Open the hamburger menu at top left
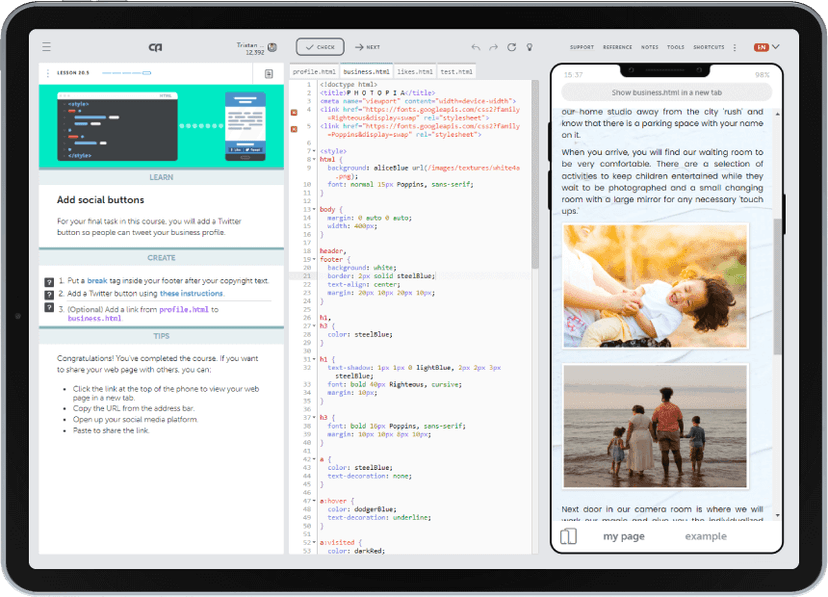This screenshot has width=828, height=597. coord(46,47)
